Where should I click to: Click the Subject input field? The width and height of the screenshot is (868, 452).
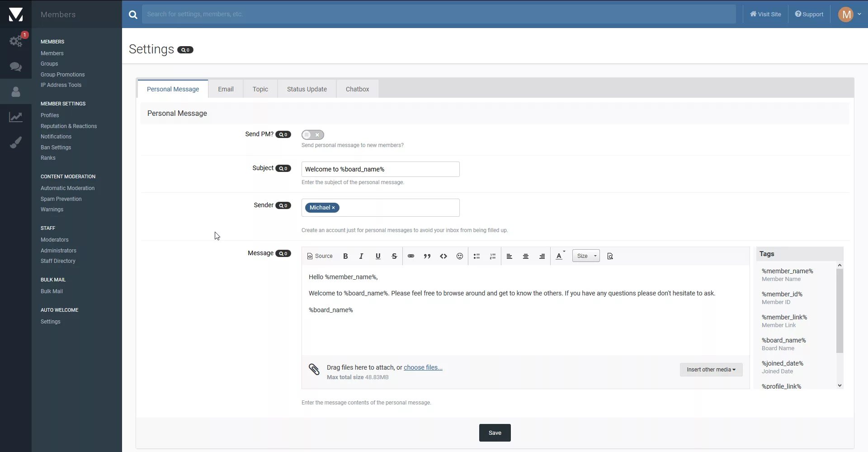click(x=381, y=169)
